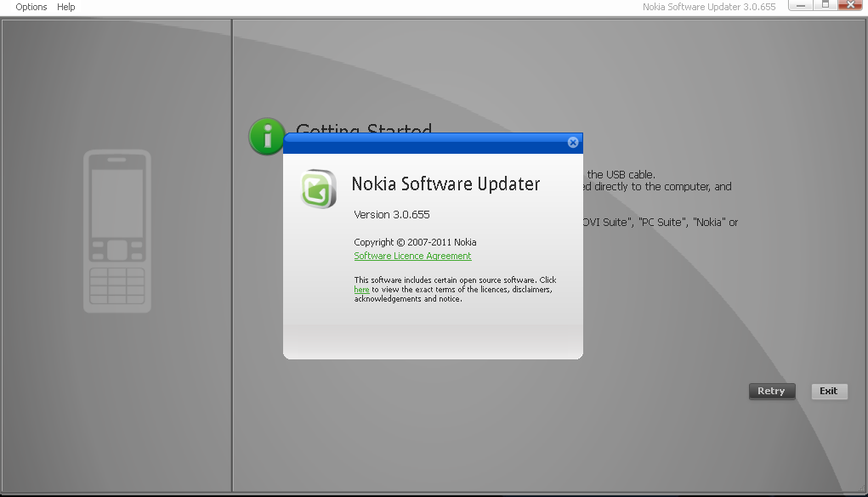This screenshot has width=868, height=497.
Task: Click the 'Nokia Software Updater' dialog heading
Action: [445, 184]
